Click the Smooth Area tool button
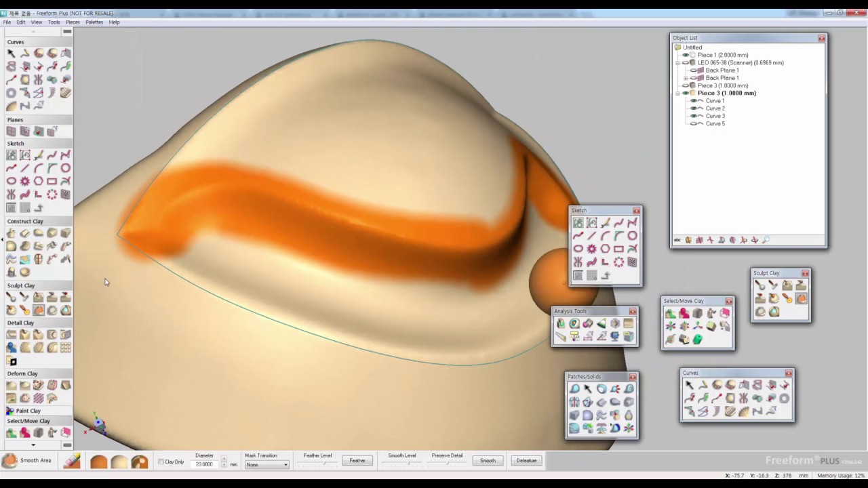The image size is (868, 488). pyautogui.click(x=28, y=461)
